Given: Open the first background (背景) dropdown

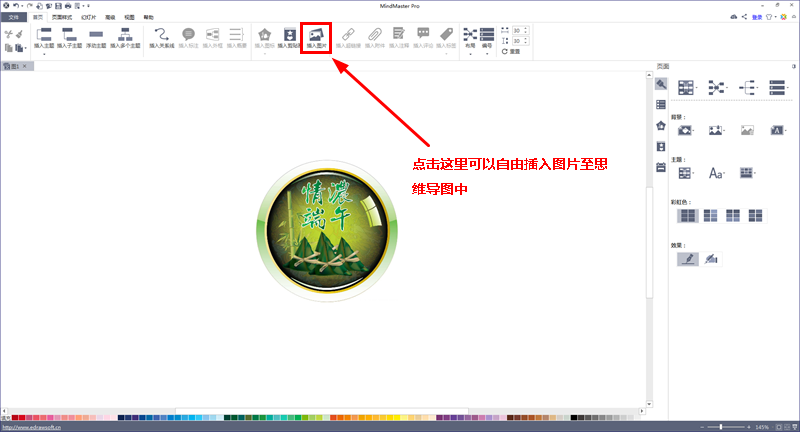Looking at the screenshot, I should click(x=686, y=131).
